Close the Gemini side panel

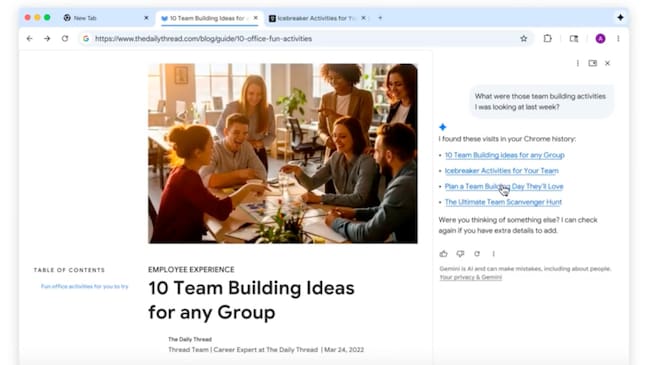pyautogui.click(x=607, y=63)
